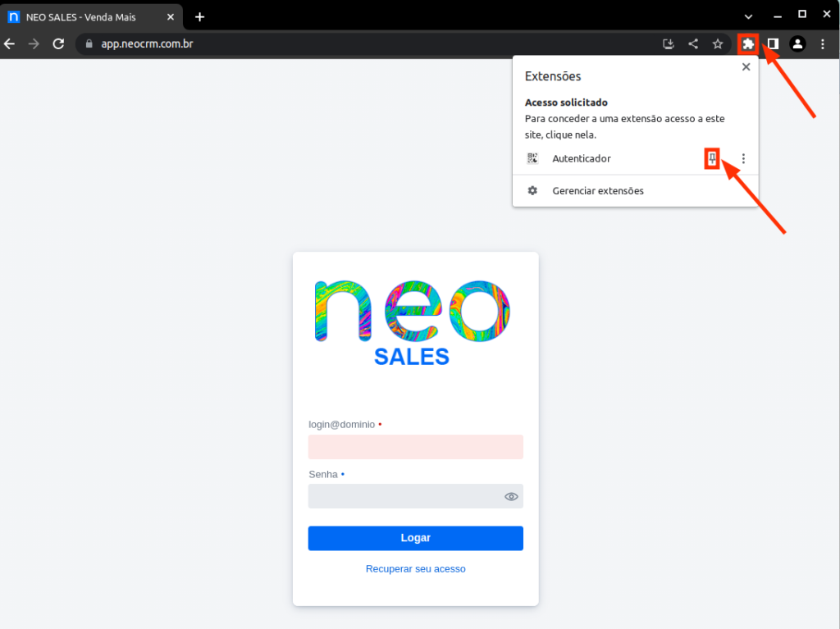Screen dimensions: 840x629
Task: Expand the tab search chevron
Action: pos(748,16)
